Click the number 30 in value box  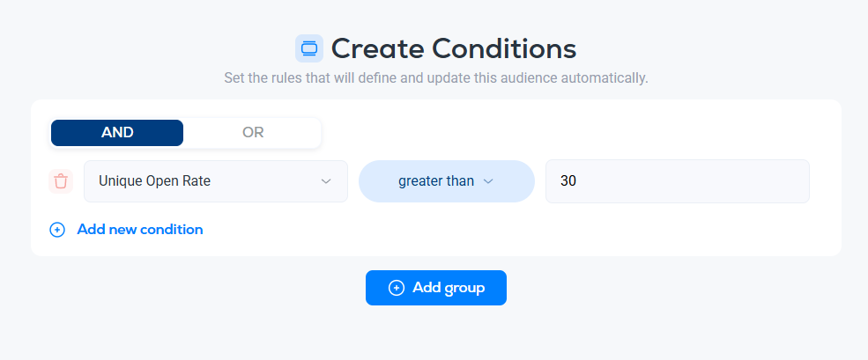tap(568, 181)
